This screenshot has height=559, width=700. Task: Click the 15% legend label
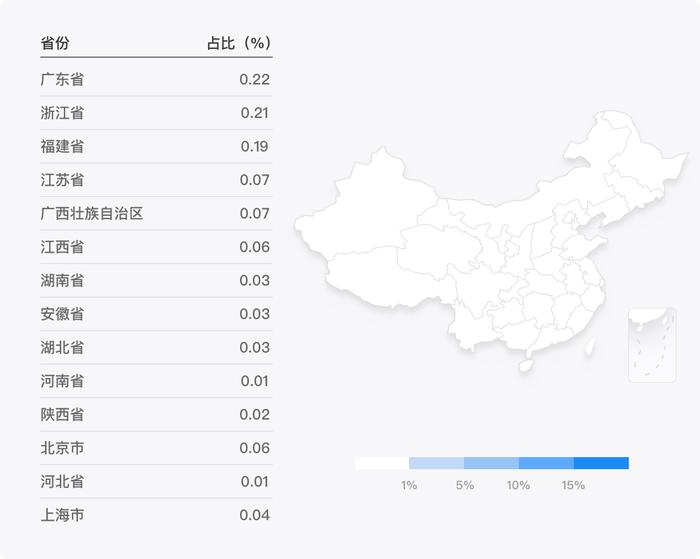tap(573, 485)
